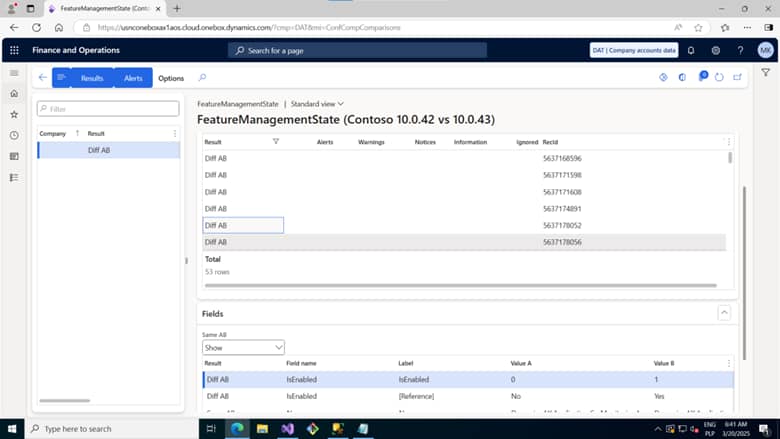Click the Result column filter funnel
This screenshot has width=780, height=439.
(x=276, y=142)
